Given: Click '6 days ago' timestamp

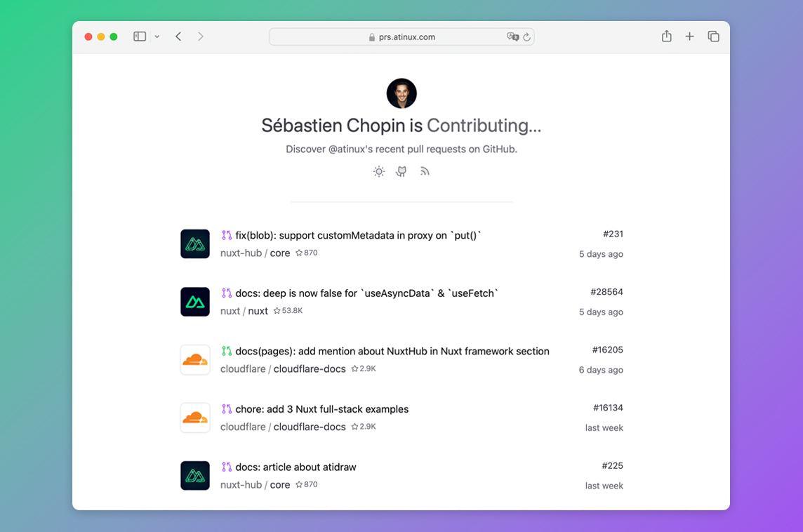Looking at the screenshot, I should coord(602,370).
